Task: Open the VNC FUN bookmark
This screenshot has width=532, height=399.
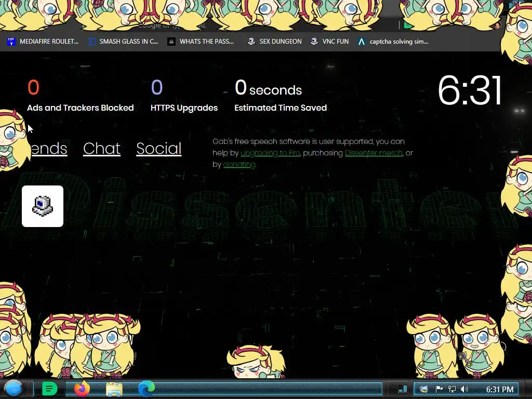Action: point(330,42)
